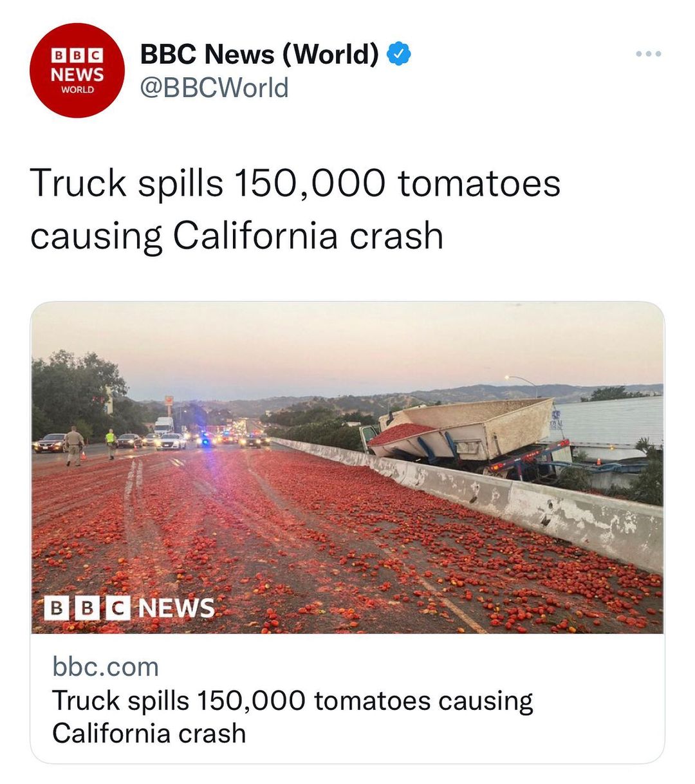The width and height of the screenshot is (695, 784).
Task: Click the flashing police lights in photo
Action: point(207,439)
